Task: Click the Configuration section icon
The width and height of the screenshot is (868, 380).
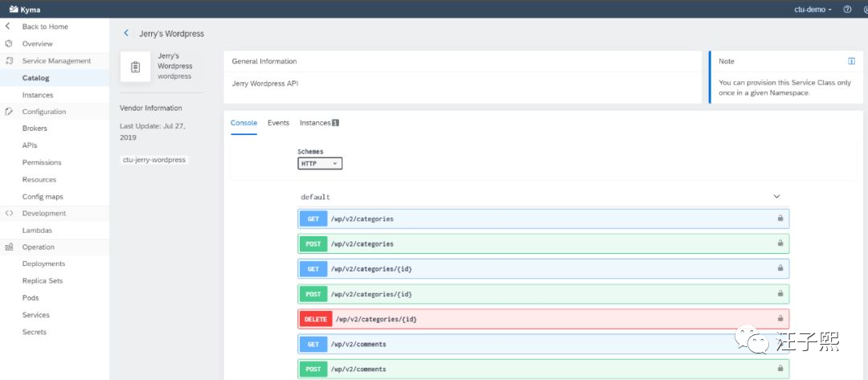Action: click(8, 111)
